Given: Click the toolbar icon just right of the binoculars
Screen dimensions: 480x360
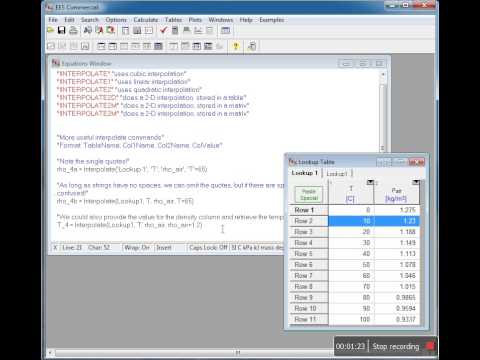Looking at the screenshot, I should pos(99,30).
